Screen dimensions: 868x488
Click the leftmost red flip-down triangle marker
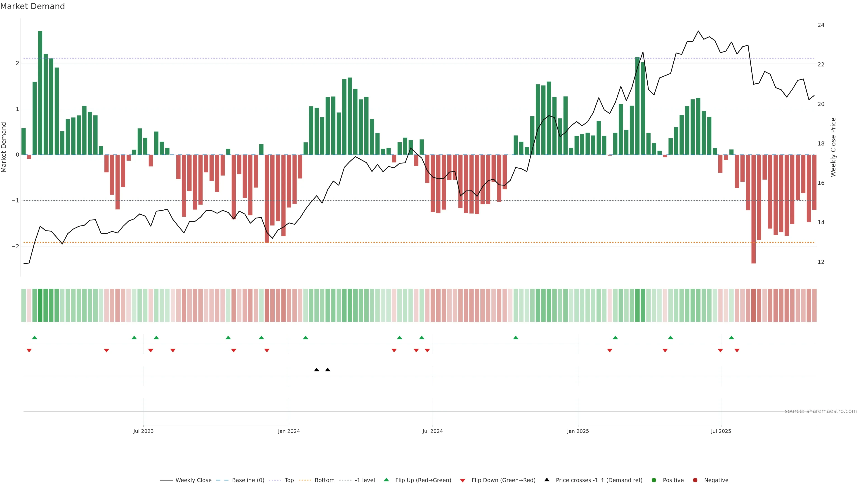pyautogui.click(x=29, y=351)
